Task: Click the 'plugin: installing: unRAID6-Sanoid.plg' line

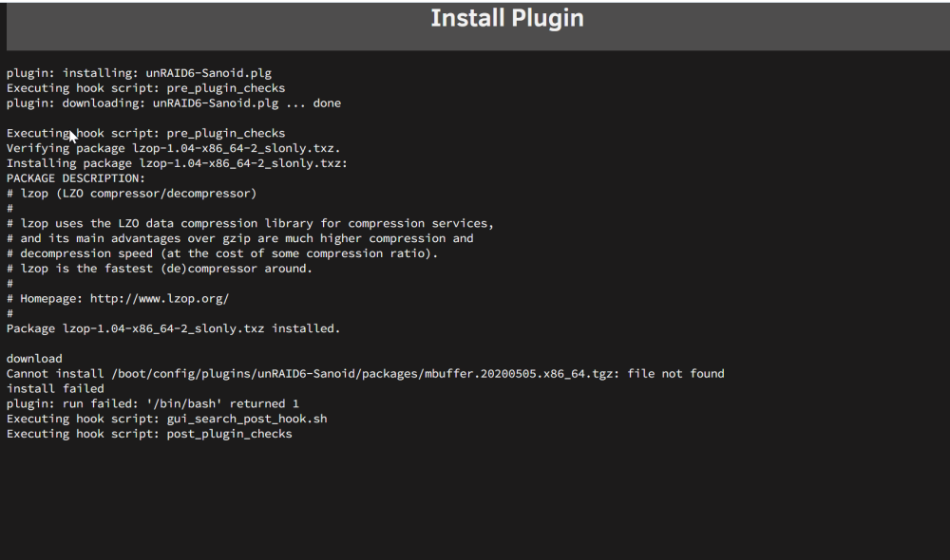Action: pyautogui.click(x=139, y=73)
